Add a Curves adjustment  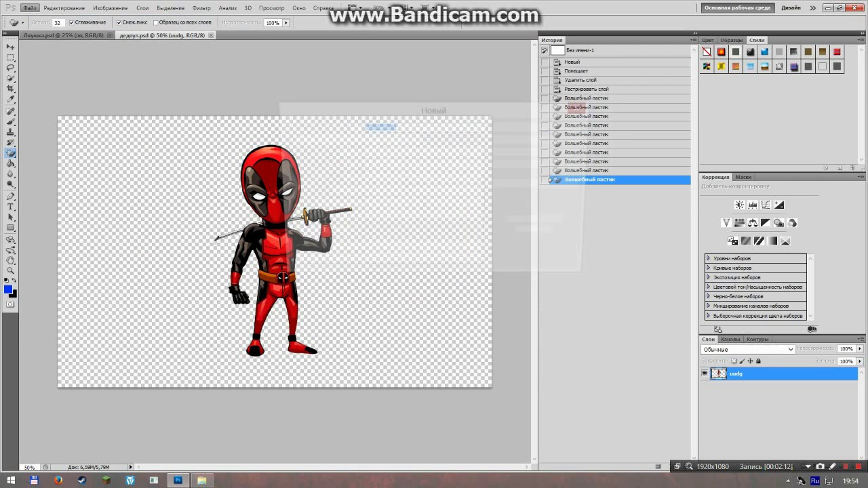(x=766, y=205)
